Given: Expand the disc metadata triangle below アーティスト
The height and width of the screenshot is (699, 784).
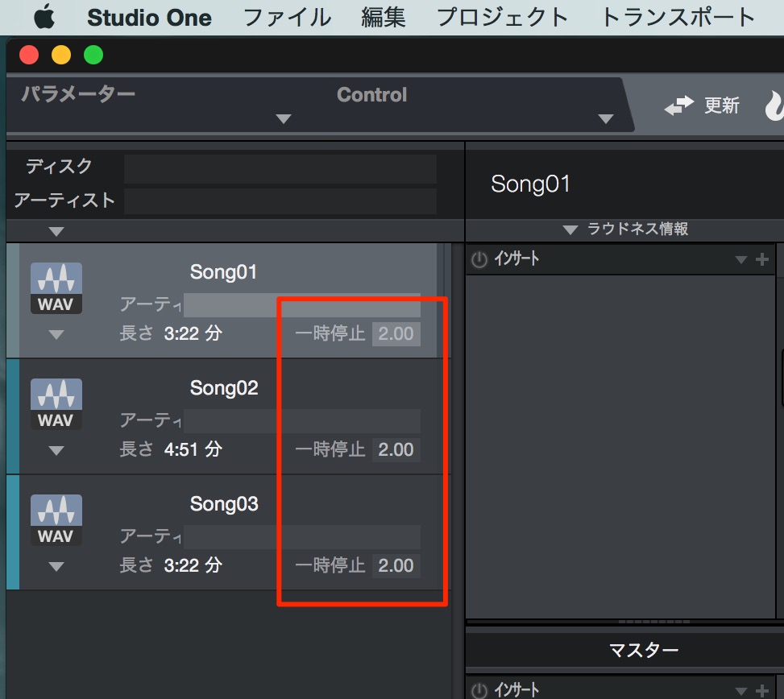Looking at the screenshot, I should click(x=56, y=231).
